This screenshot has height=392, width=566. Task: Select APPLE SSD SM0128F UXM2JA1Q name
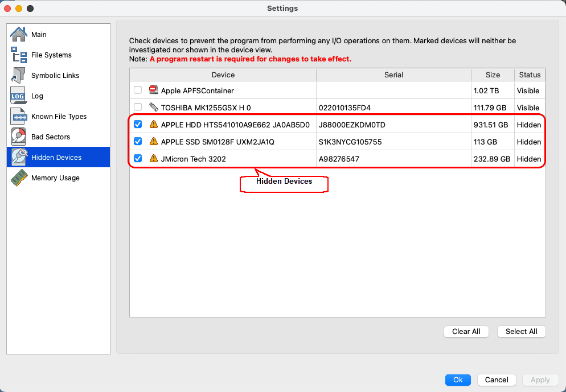click(218, 142)
